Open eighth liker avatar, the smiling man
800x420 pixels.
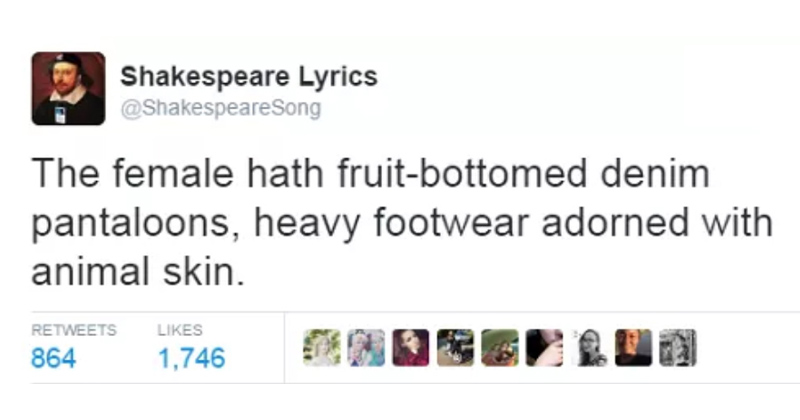pos(634,347)
